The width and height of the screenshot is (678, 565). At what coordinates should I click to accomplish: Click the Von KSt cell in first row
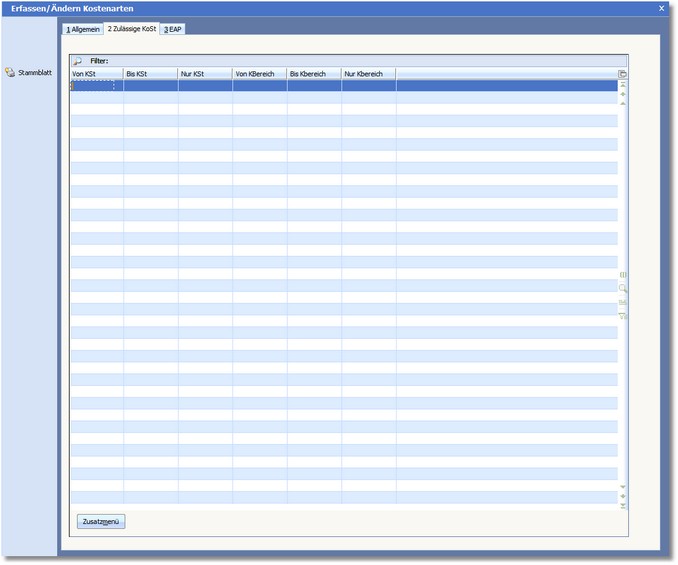pos(96,86)
